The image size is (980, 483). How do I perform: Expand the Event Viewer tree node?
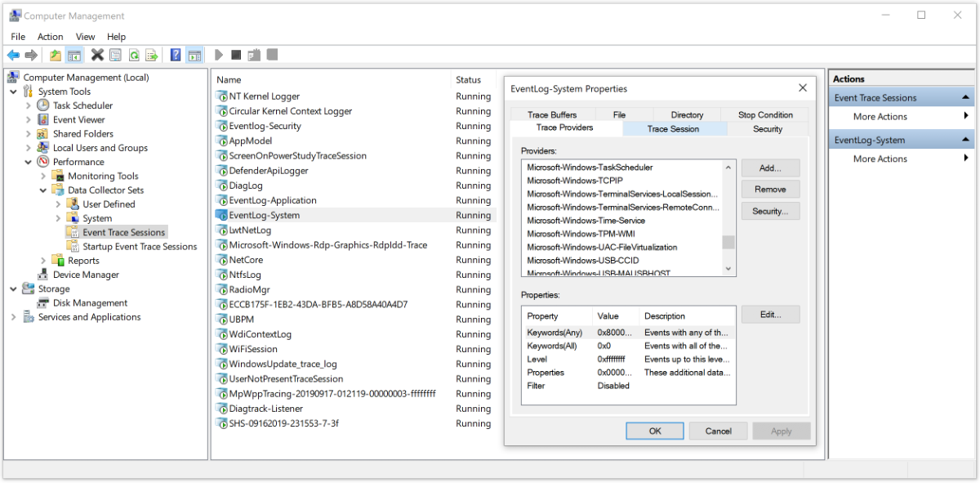29,119
